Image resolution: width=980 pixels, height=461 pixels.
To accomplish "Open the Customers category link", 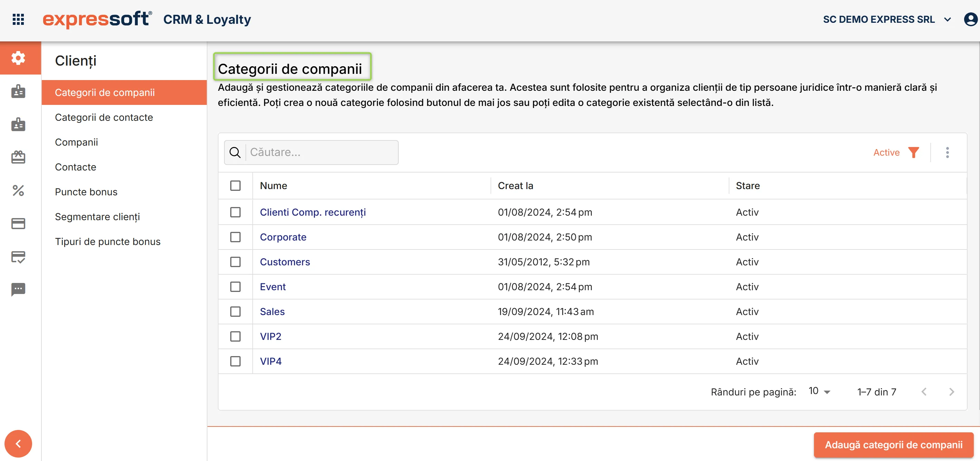I will 285,262.
